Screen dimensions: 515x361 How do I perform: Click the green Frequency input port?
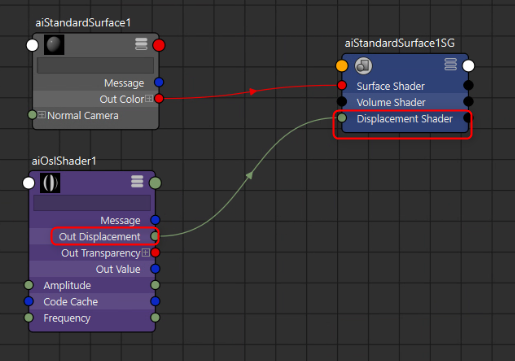29,317
